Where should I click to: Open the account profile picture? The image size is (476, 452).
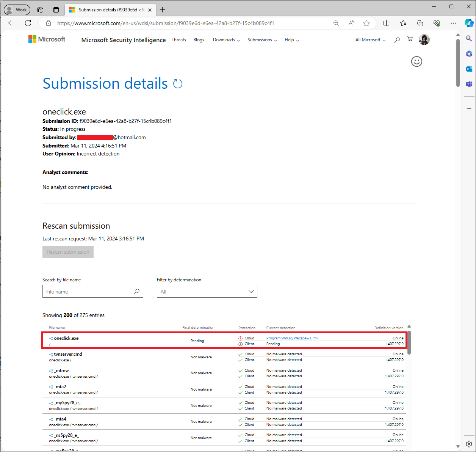coord(424,39)
